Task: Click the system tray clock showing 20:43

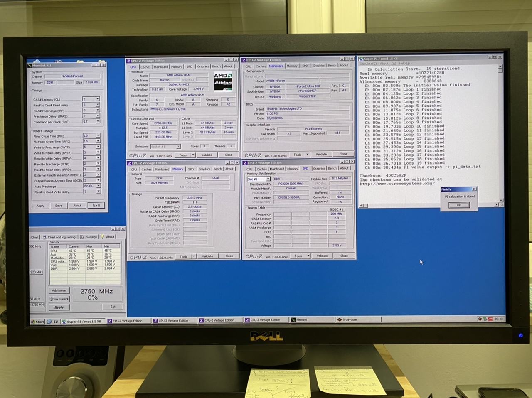Action: 499,319
